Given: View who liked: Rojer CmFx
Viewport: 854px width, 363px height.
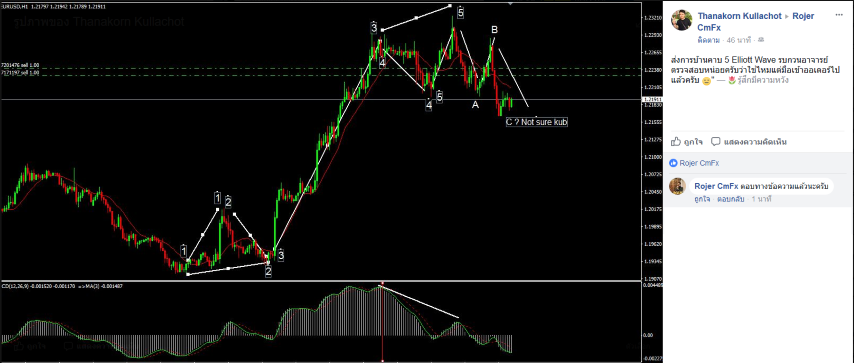Looking at the screenshot, I should pos(699,163).
